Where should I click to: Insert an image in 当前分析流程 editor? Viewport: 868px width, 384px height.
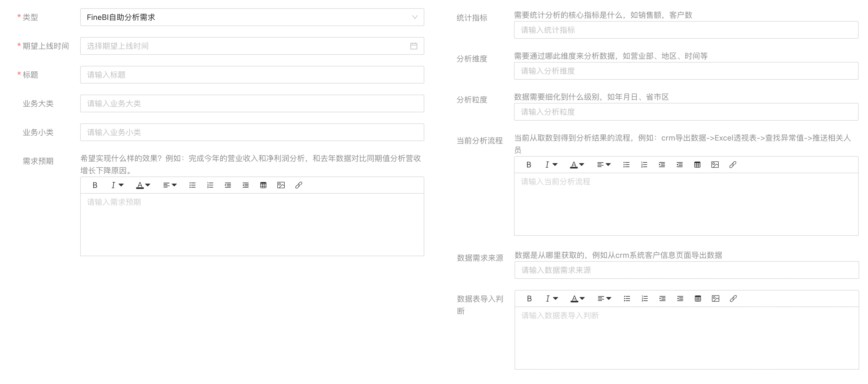click(x=715, y=165)
